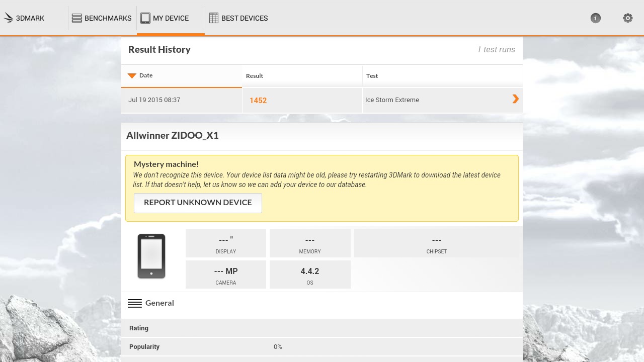This screenshot has width=644, height=362.
Task: Switch to the Benchmarks tab
Action: click(102, 18)
